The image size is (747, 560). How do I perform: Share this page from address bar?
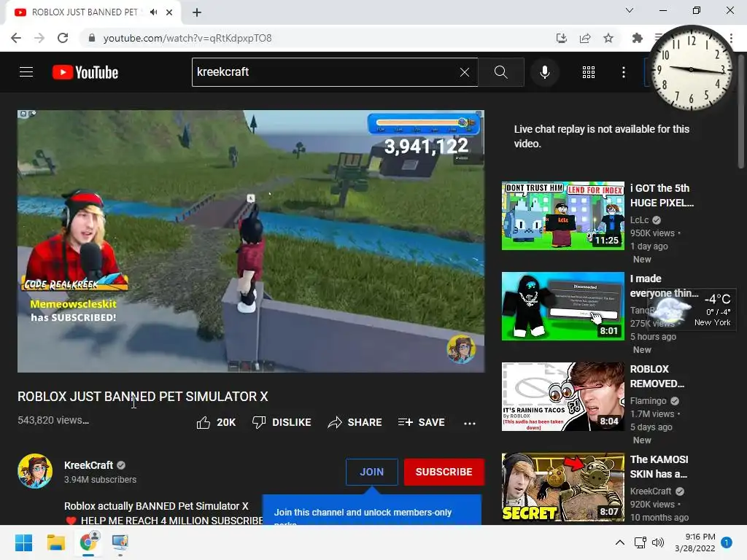coord(585,38)
